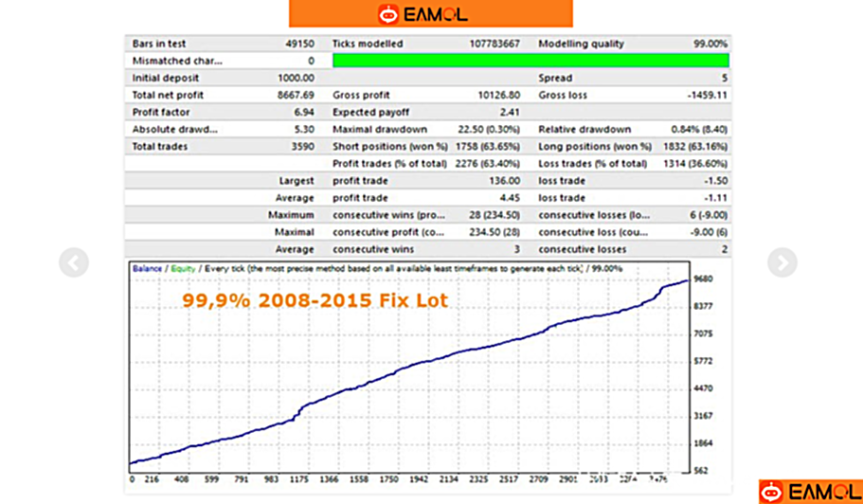Click EAMOL text in bottom-right watermark
The width and height of the screenshot is (863, 504).
[821, 492]
